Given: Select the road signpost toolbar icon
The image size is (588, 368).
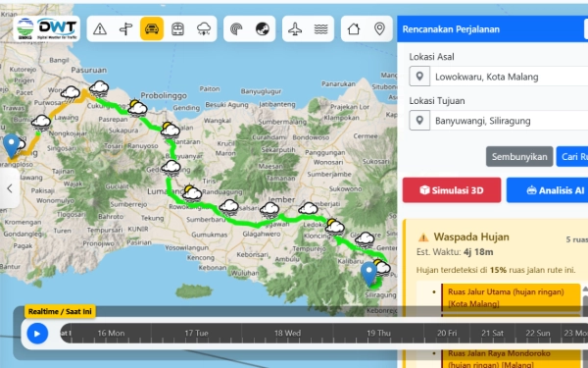Looking at the screenshot, I should pos(125,28).
